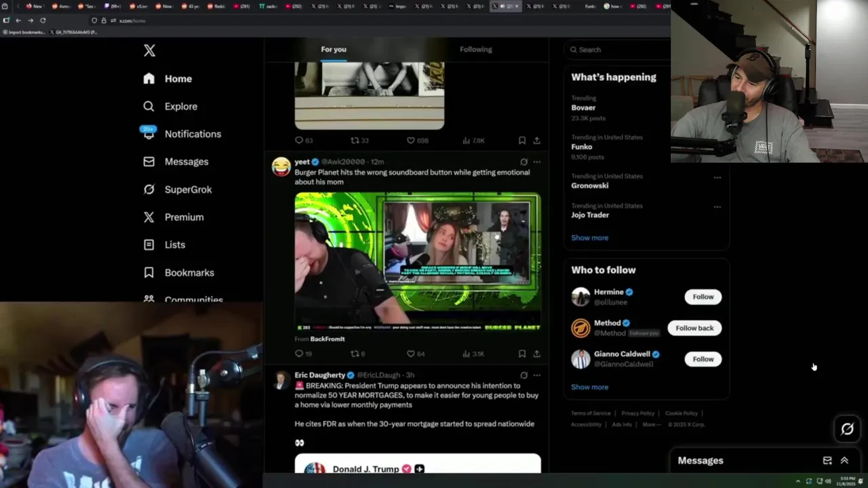Play the Burger Planet video thumbnail
The width and height of the screenshot is (868, 488).
pyautogui.click(x=418, y=262)
